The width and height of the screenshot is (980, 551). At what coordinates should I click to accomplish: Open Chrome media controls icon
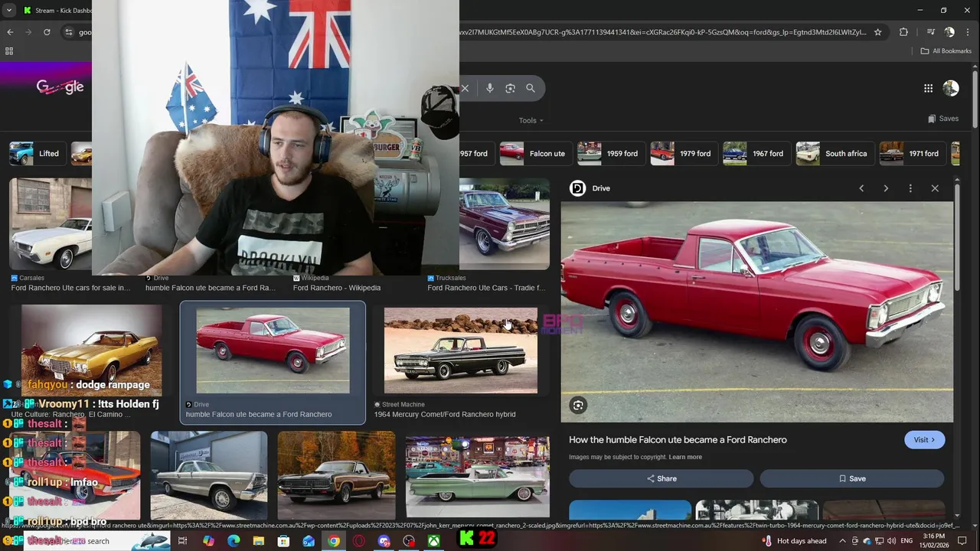coord(930,32)
